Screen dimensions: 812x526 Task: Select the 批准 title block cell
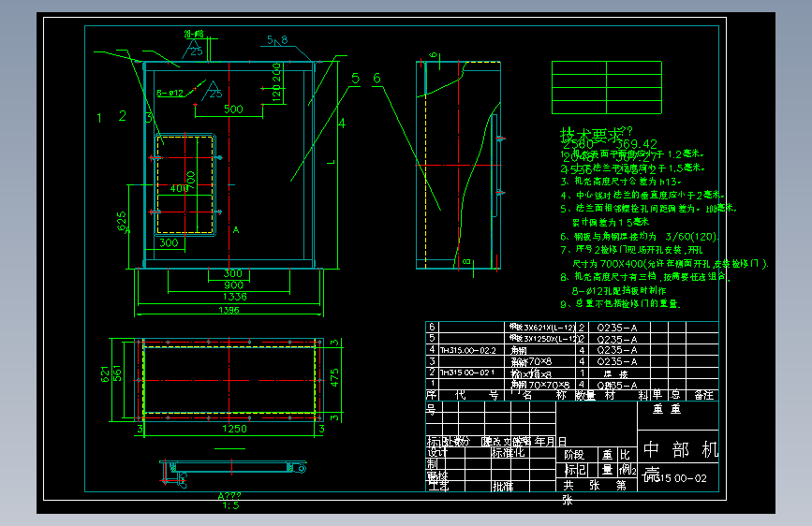click(x=502, y=487)
